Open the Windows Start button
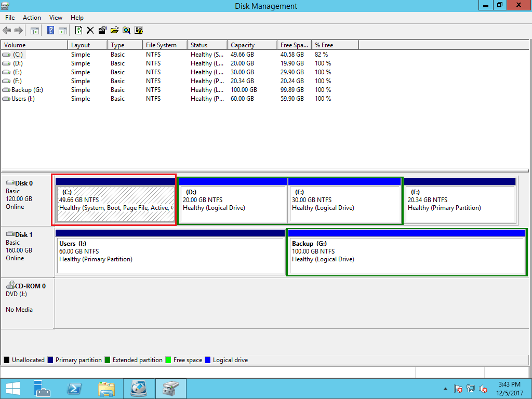This screenshot has height=399, width=532. (x=13, y=389)
